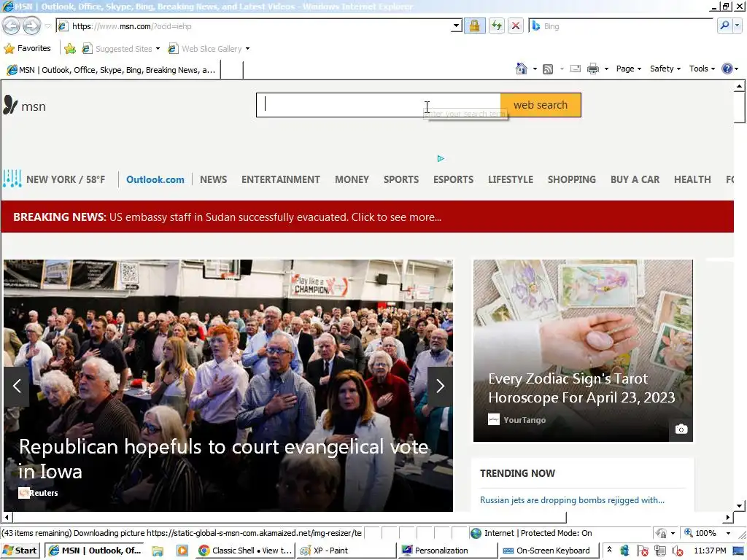The width and height of the screenshot is (747, 560).
Task: Click the Home page icon
Action: [x=521, y=69]
